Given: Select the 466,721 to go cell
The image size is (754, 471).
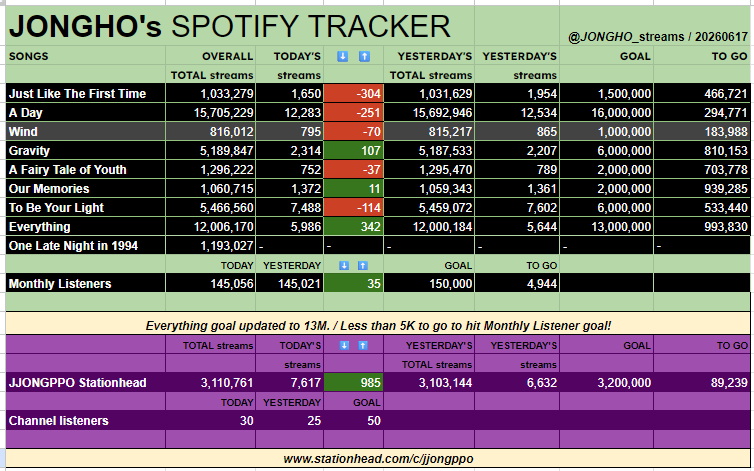Looking at the screenshot, I should coord(702,93).
